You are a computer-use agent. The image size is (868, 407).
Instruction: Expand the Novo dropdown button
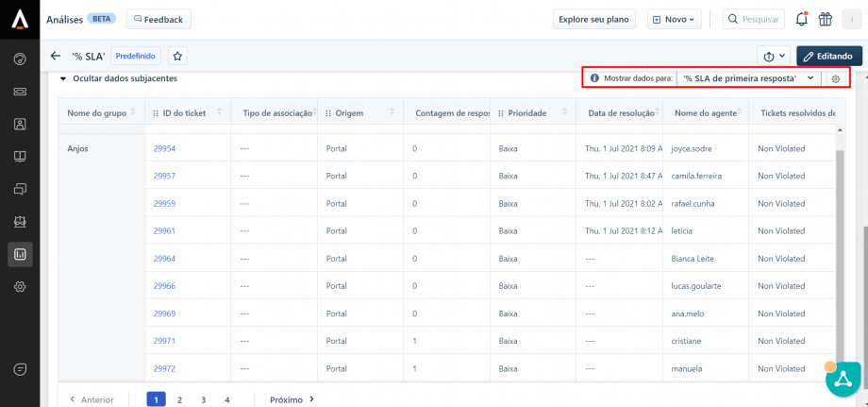coord(674,19)
